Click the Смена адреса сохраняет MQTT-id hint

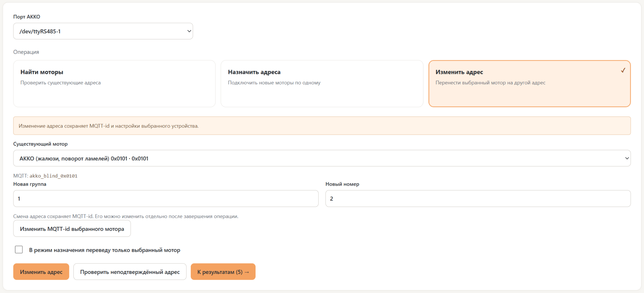(126, 216)
